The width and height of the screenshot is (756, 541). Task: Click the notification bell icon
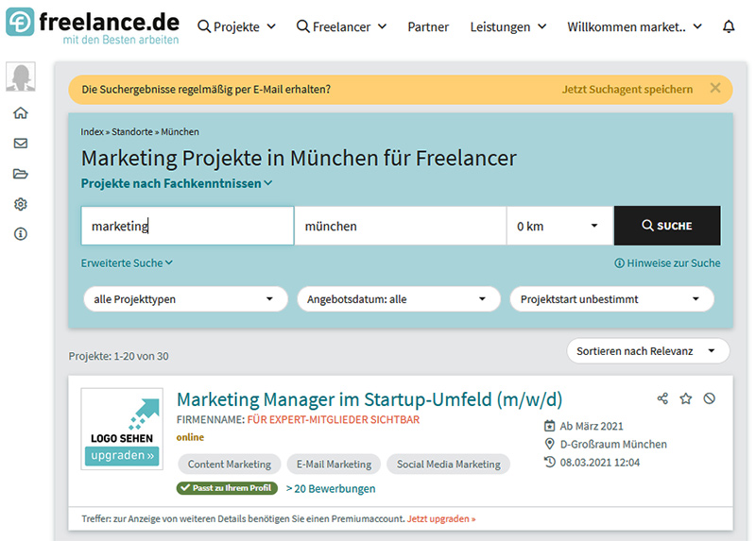pyautogui.click(x=729, y=27)
